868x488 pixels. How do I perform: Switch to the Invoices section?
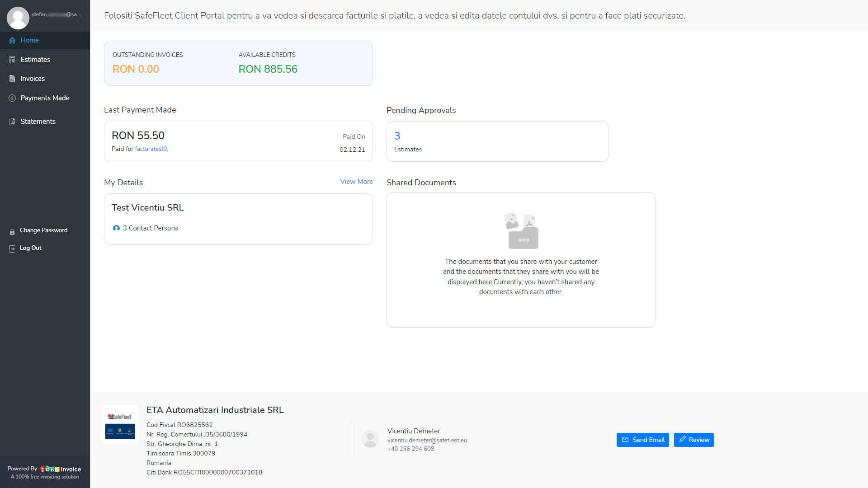(x=32, y=78)
